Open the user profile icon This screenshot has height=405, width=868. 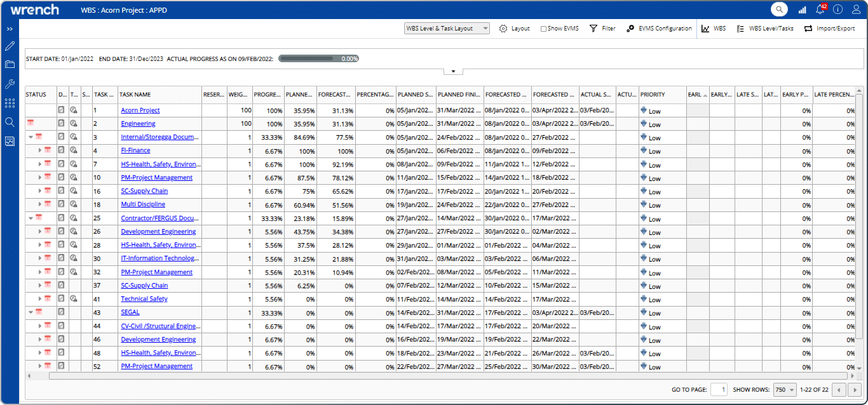855,10
